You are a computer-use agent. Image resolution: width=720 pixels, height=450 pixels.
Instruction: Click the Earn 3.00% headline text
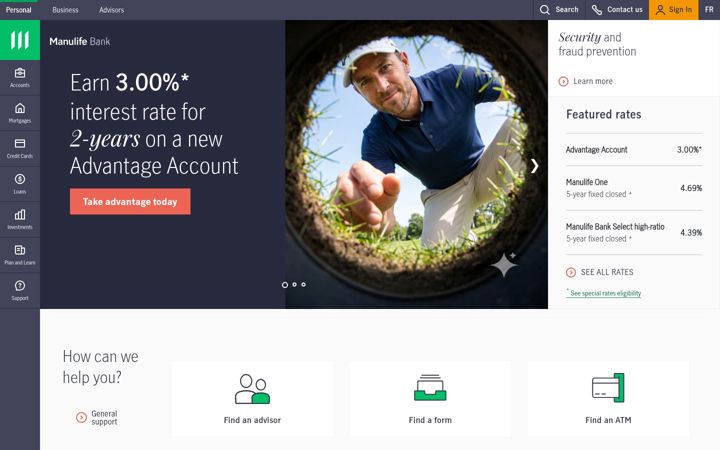[x=154, y=124]
